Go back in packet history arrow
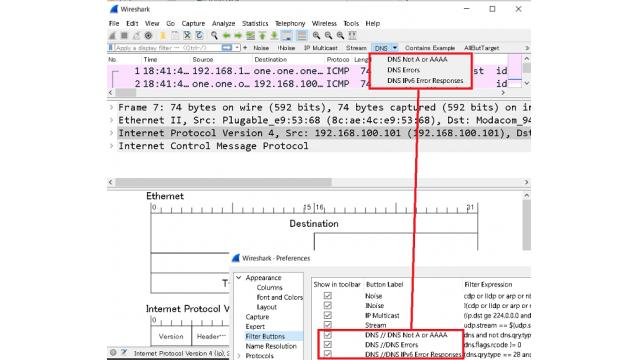 [x=226, y=36]
